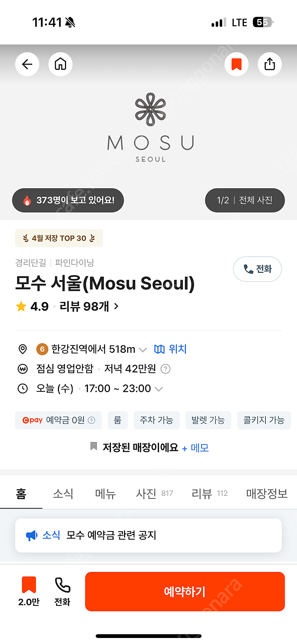Image resolution: width=297 pixels, height=644 pixels.
Task: Tap the megaphone 소식 icon
Action: (x=32, y=535)
